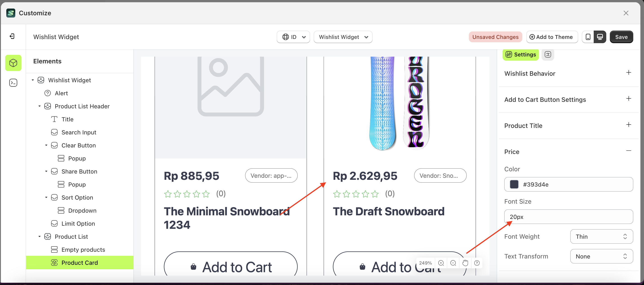This screenshot has height=285, width=644.
Task: Click the price color swatch
Action: pyautogui.click(x=514, y=184)
